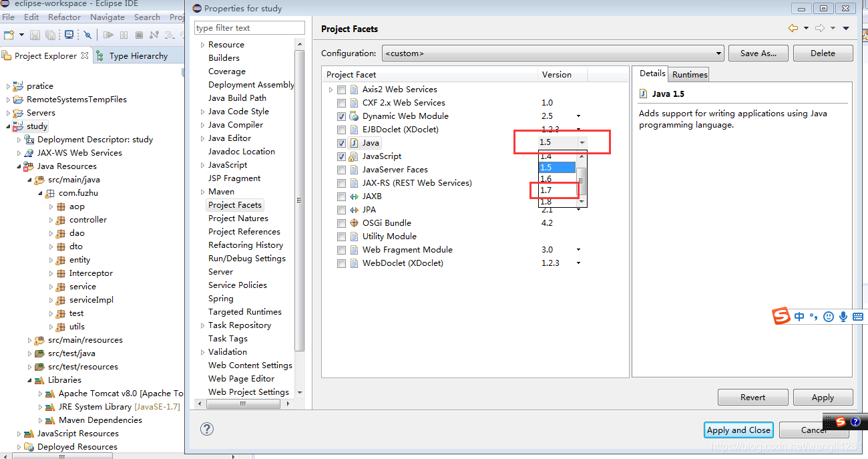Viewport: 868px width, 459px height.
Task: Click the Save toolbar icon
Action: [x=35, y=35]
